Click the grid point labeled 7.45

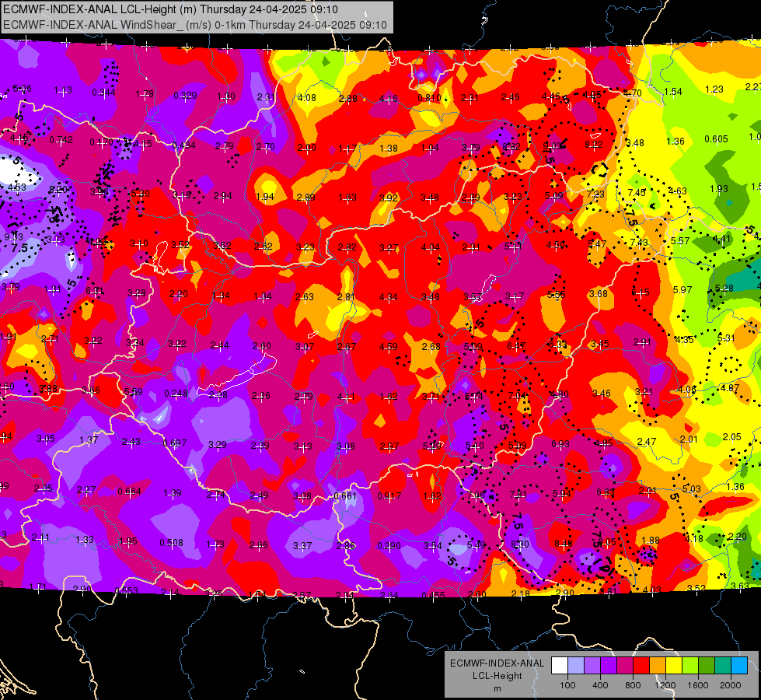637,192
